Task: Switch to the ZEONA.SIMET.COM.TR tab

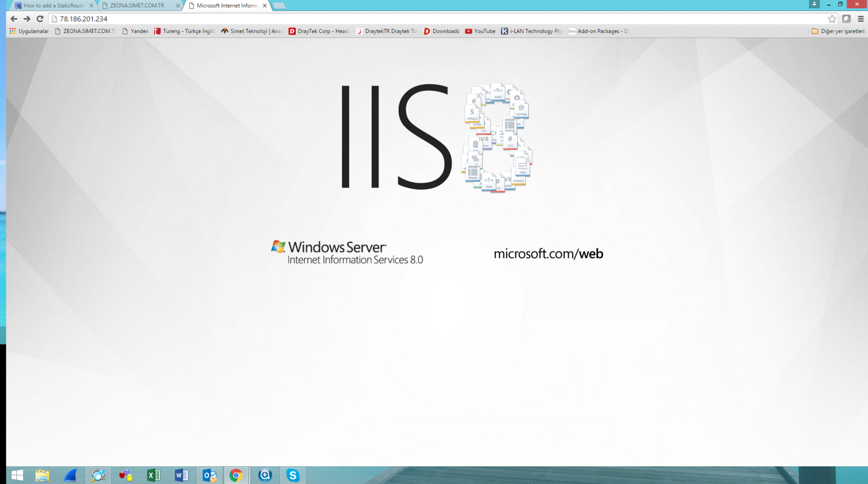Action: coord(137,5)
